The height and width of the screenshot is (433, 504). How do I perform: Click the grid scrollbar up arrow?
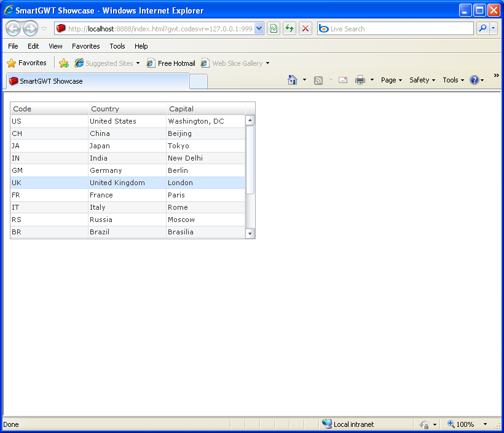(250, 121)
